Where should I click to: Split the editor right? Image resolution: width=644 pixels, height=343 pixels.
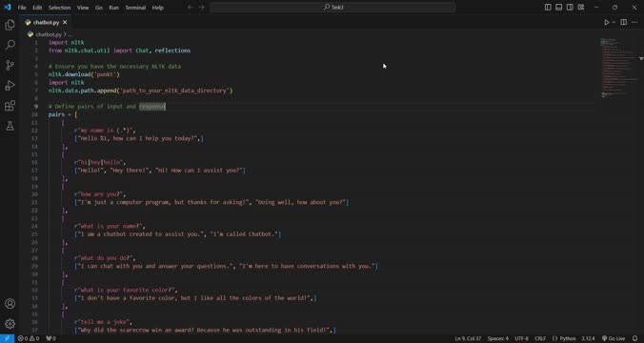[x=623, y=22]
